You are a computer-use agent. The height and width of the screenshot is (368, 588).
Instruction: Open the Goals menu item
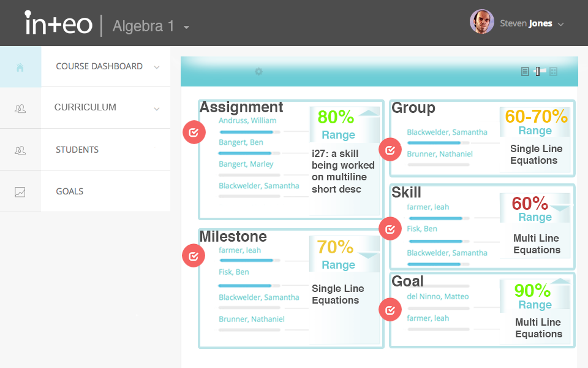point(70,191)
